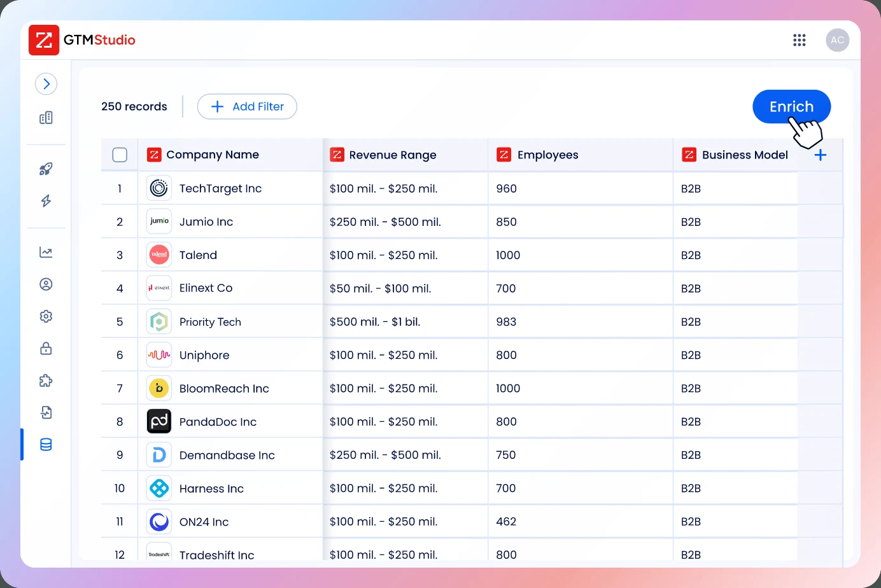Click the GTM Studio logo icon
Viewport: 881px width, 588px height.
tap(44, 40)
